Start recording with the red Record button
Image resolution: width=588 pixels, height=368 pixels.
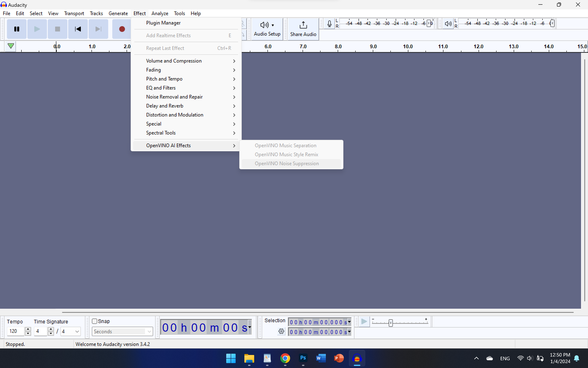click(x=122, y=29)
